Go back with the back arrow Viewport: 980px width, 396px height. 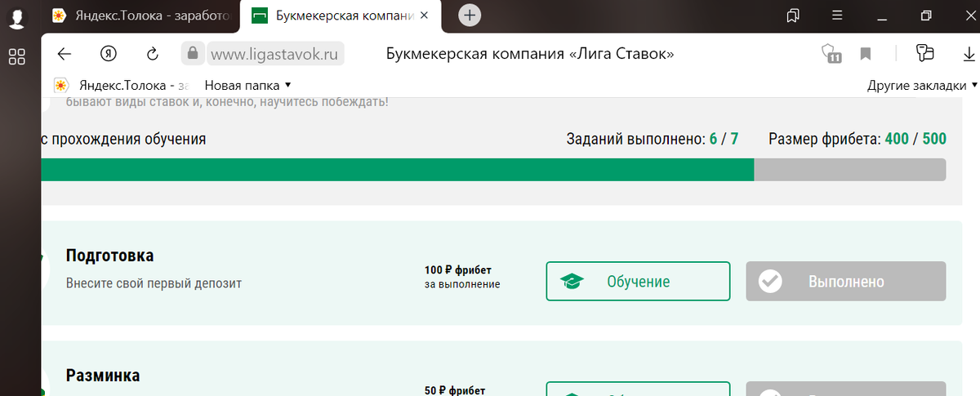[64, 54]
